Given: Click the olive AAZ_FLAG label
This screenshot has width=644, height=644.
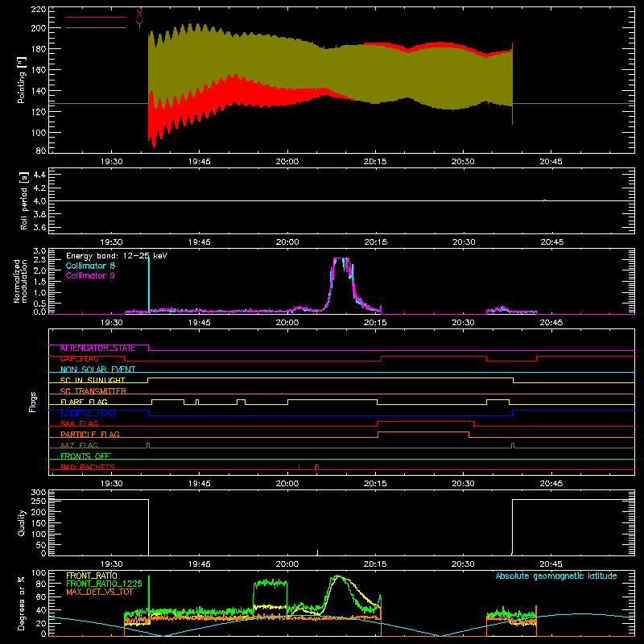Looking at the screenshot, I should (x=79, y=445).
